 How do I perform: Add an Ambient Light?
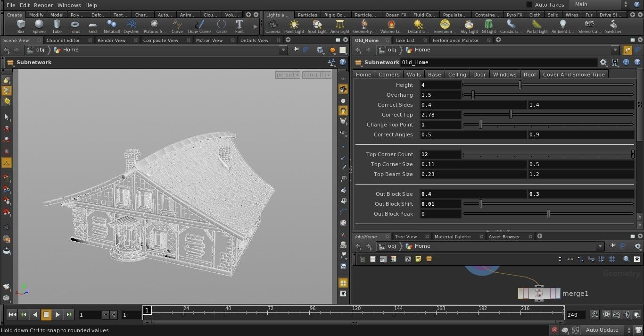(x=562, y=26)
